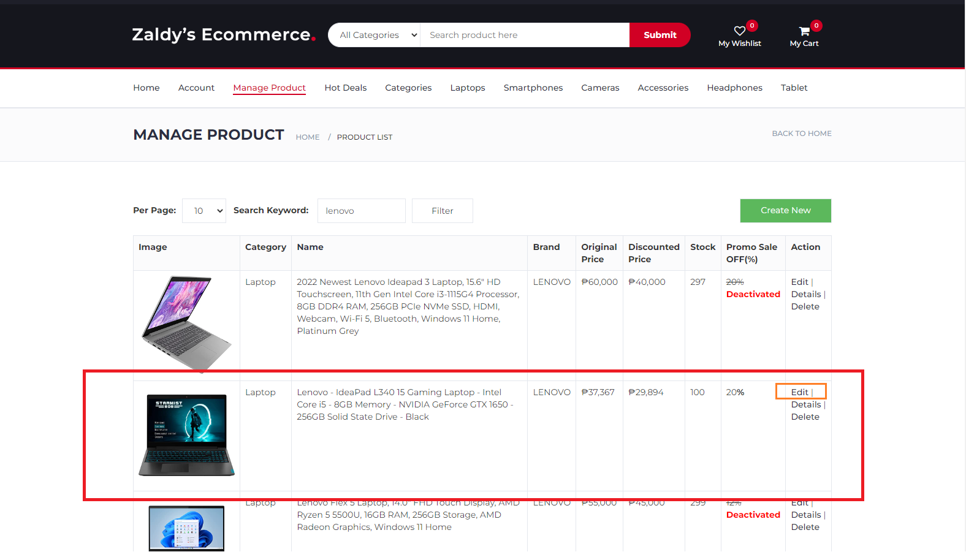Open the Categories menu item

pyautogui.click(x=408, y=88)
